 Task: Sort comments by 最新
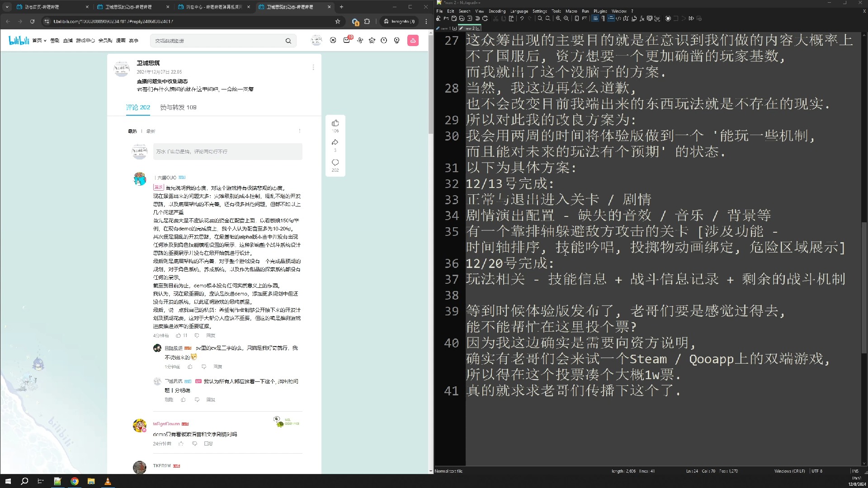151,131
